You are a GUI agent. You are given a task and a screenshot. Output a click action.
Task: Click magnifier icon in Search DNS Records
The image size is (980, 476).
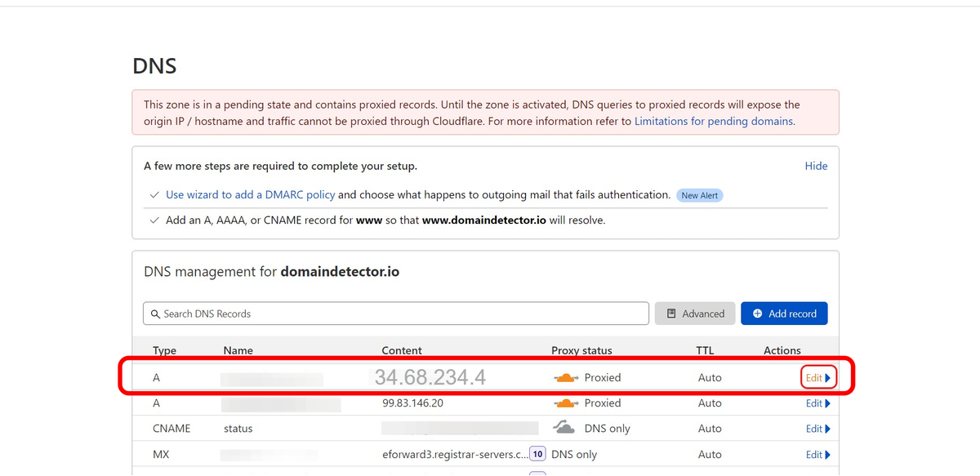click(155, 314)
